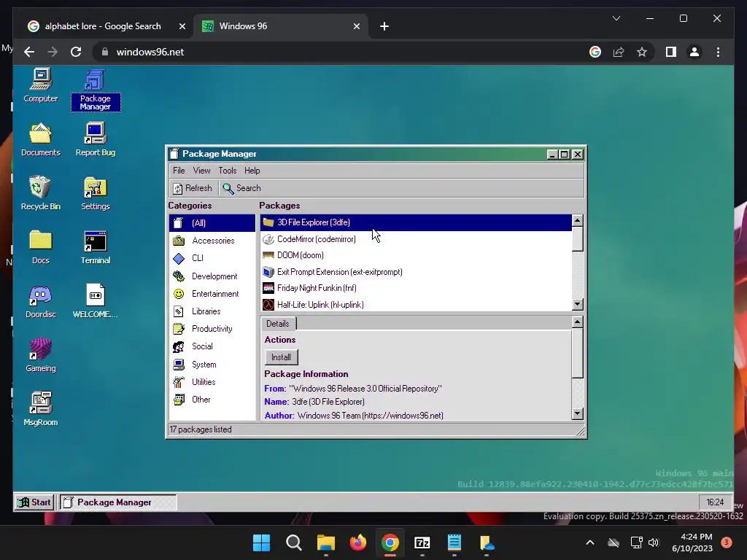Select the Utilities category
The height and width of the screenshot is (560, 747).
212,382
